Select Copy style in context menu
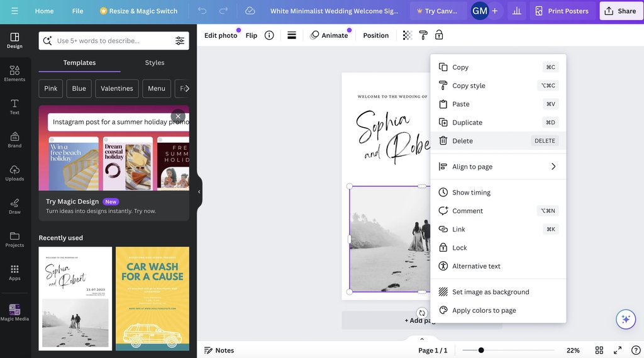This screenshot has width=644, height=358. [498, 86]
